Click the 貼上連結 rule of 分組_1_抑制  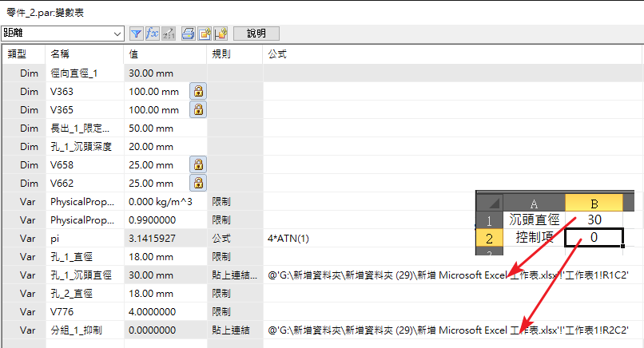click(x=235, y=330)
